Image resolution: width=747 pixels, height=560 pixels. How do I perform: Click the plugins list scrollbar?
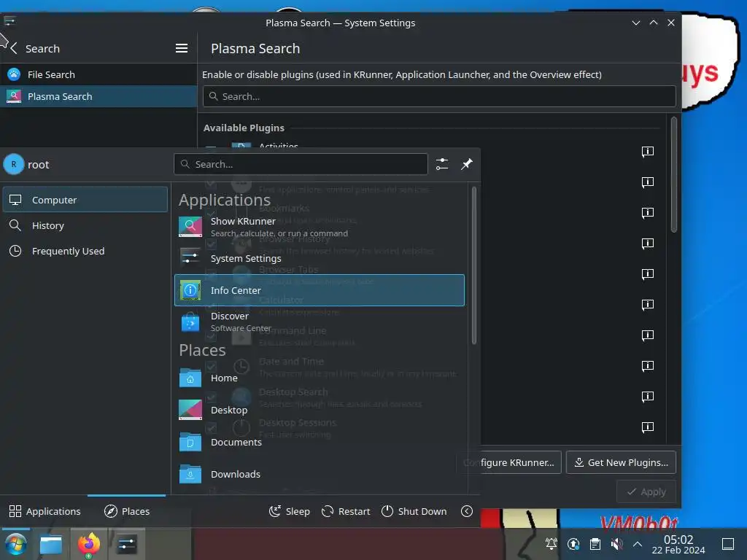pos(673,175)
